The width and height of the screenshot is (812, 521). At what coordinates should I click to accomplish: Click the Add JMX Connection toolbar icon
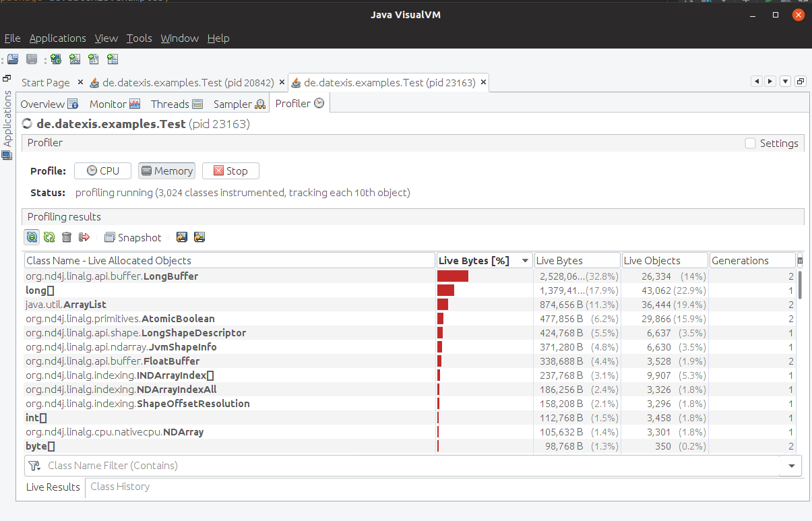(x=74, y=59)
